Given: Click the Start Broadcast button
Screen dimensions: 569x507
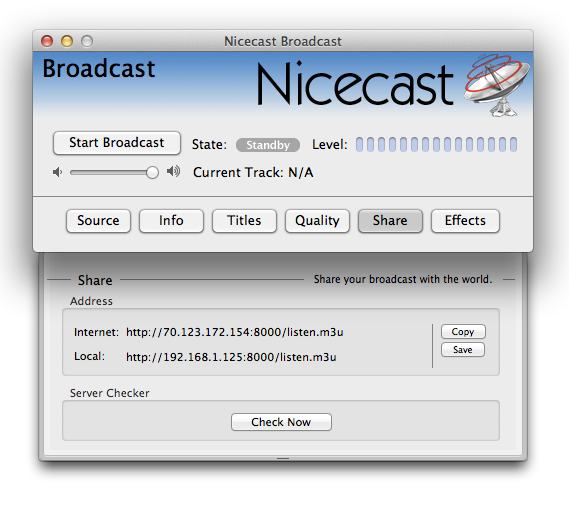Looking at the screenshot, I should (116, 143).
